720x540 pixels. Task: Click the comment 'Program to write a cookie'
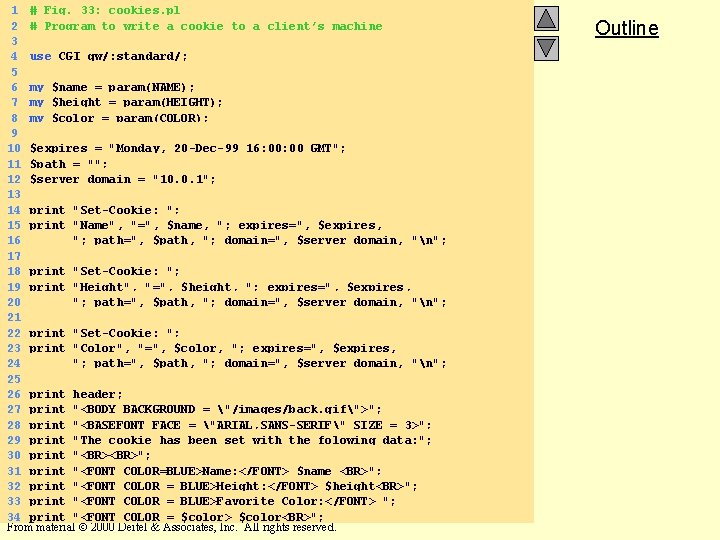click(x=206, y=26)
